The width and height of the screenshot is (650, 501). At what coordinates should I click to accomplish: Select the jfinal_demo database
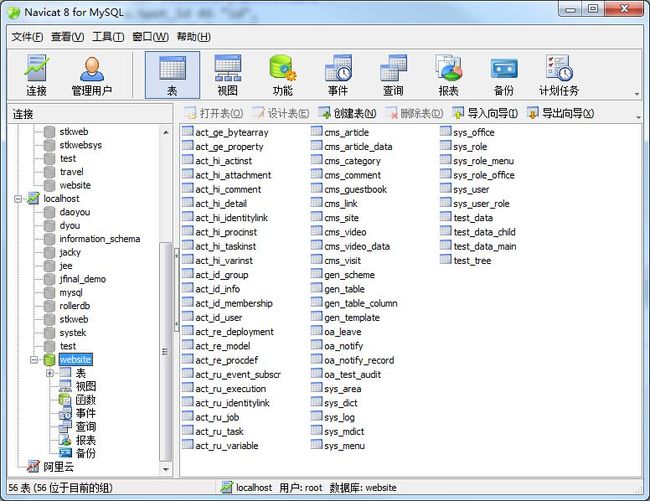82,279
